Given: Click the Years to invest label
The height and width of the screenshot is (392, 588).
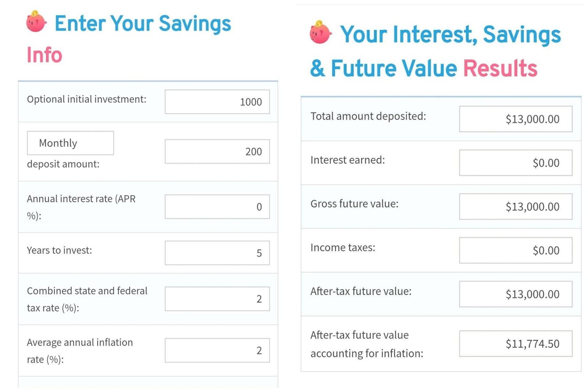Looking at the screenshot, I should (59, 250).
